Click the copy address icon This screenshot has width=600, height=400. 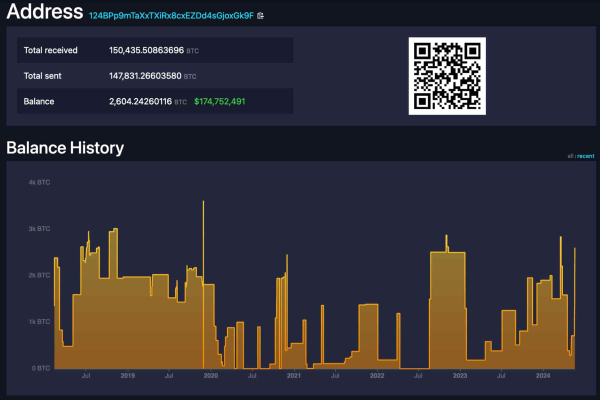(x=262, y=17)
